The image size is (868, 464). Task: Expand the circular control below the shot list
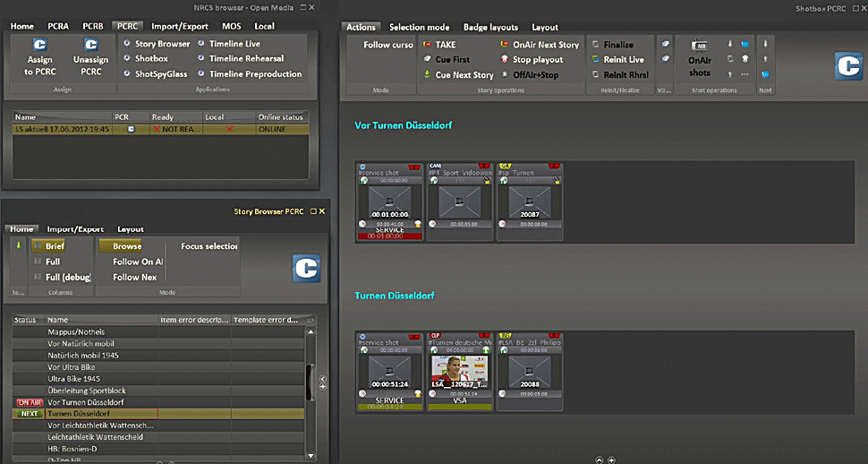pyautogui.click(x=599, y=459)
